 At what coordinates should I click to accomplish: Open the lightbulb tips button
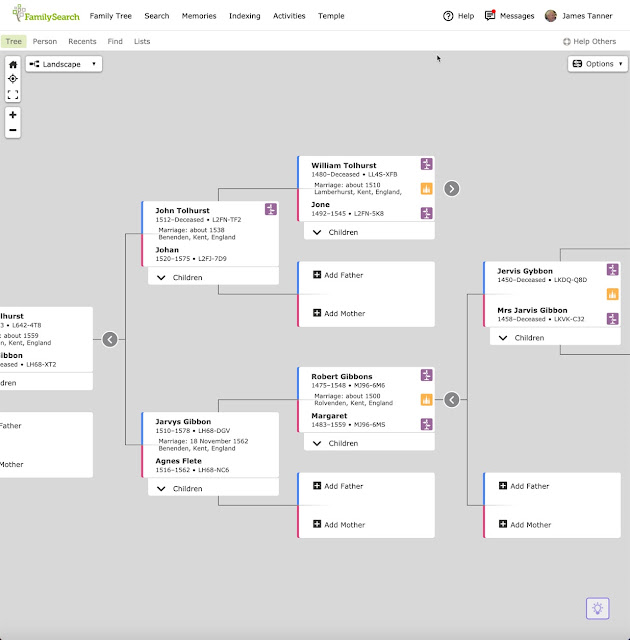pos(597,608)
